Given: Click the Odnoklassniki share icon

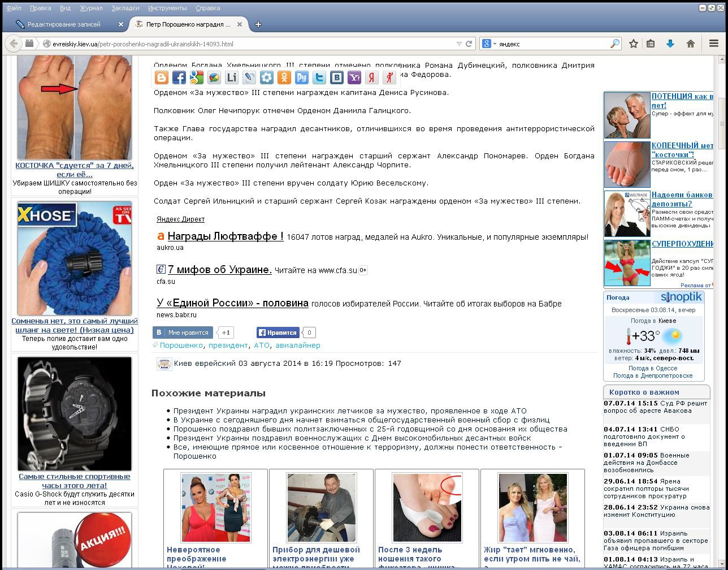Looking at the screenshot, I should (x=284, y=78).
